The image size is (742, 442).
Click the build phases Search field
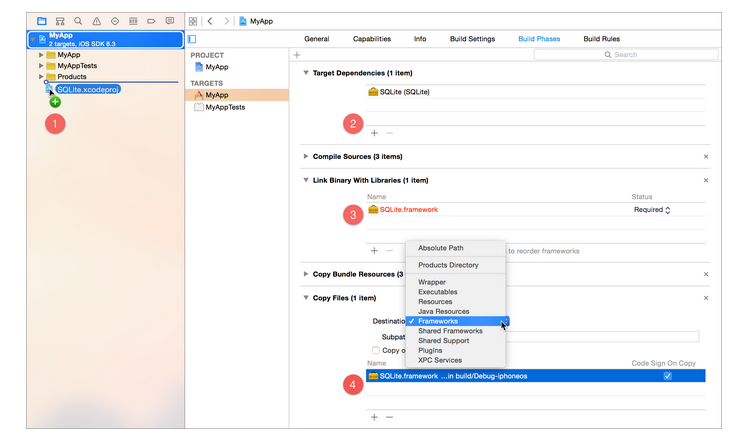[626, 55]
